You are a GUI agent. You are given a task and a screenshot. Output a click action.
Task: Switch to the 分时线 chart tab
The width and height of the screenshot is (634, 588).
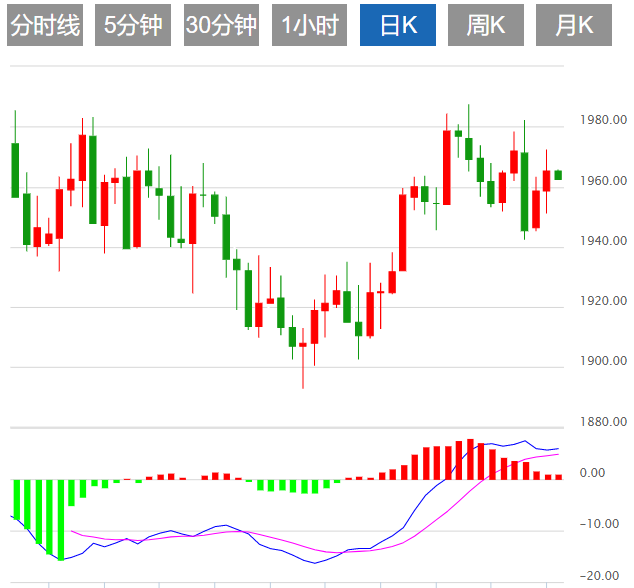tap(45, 25)
